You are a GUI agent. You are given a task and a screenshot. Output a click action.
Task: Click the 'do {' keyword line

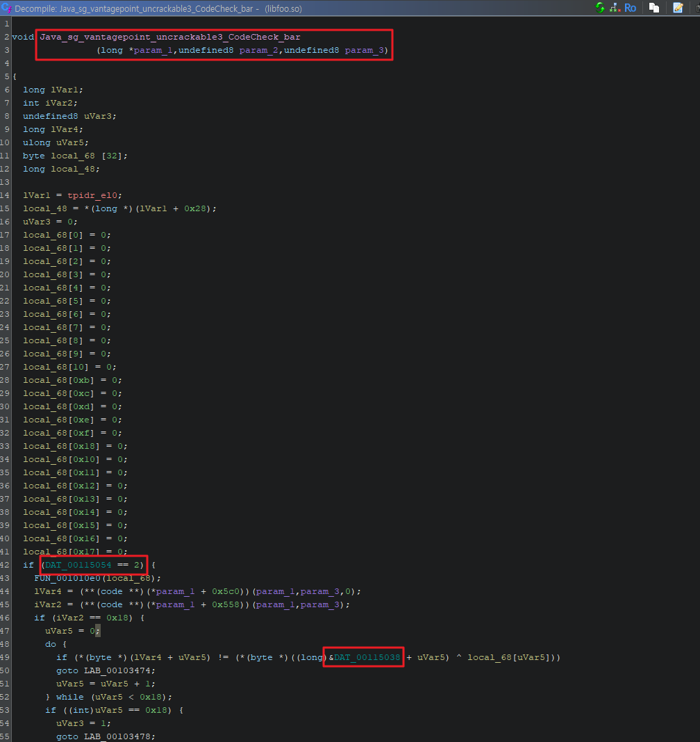[56, 645]
